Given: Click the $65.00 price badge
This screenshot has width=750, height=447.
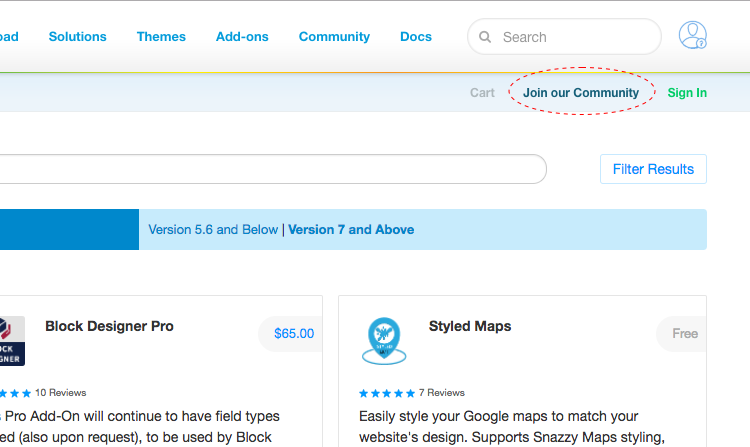Looking at the screenshot, I should coord(291,333).
